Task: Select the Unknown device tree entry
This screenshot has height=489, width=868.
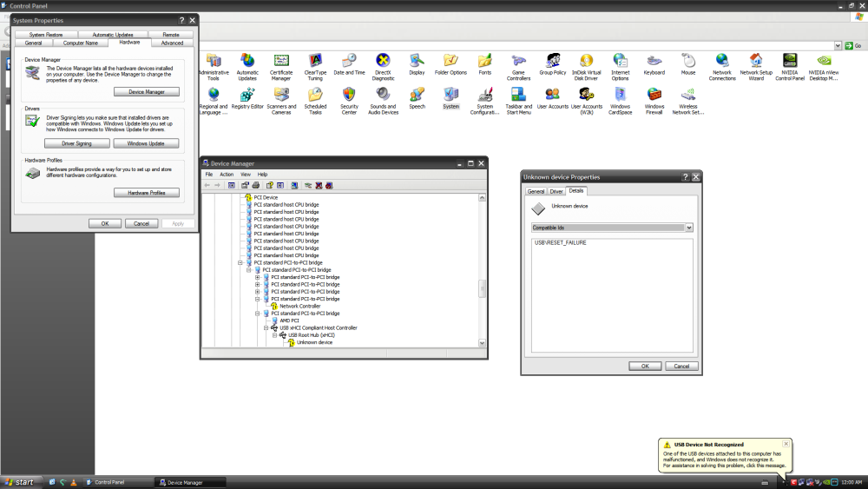Action: pos(314,342)
